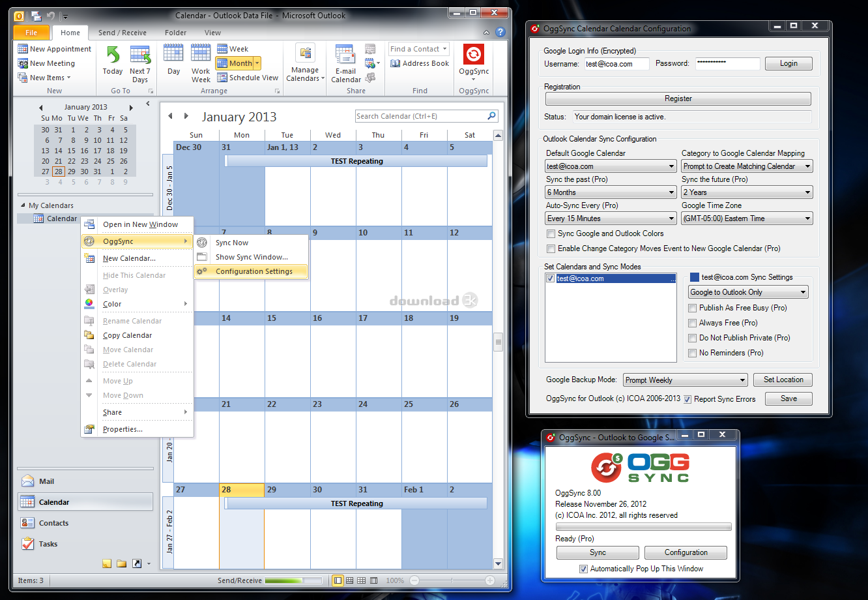Toggle Publish As Free Busy (Pro)
Image resolution: width=868 pixels, height=600 pixels.
tap(693, 308)
